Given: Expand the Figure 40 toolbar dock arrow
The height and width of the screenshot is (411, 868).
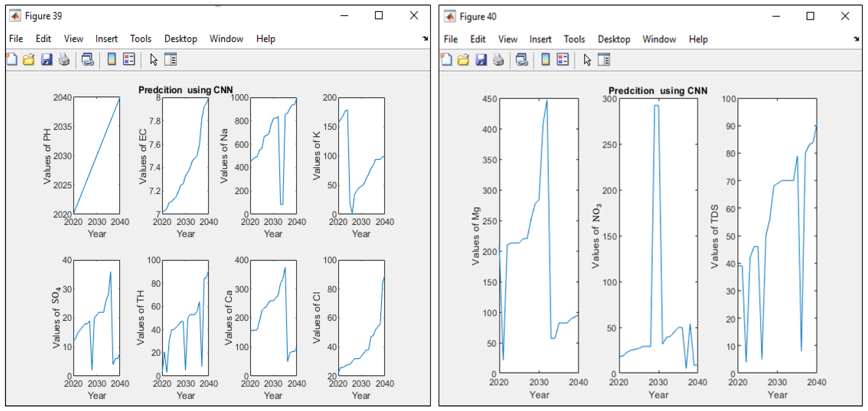Looking at the screenshot, I should coord(856,39).
